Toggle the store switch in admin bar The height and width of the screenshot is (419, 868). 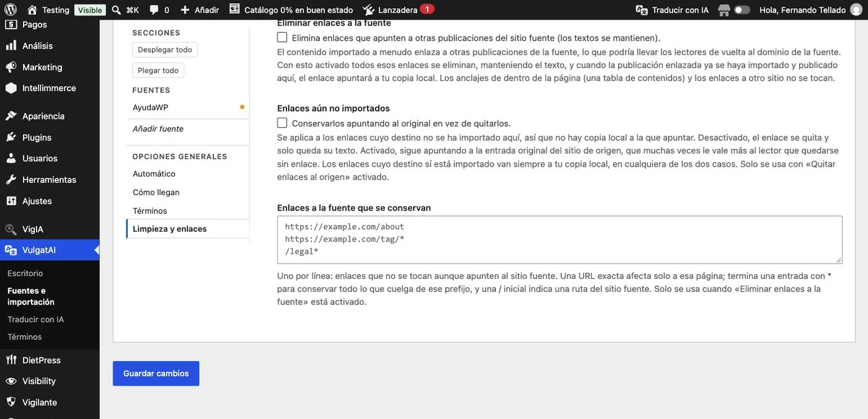[x=742, y=10]
